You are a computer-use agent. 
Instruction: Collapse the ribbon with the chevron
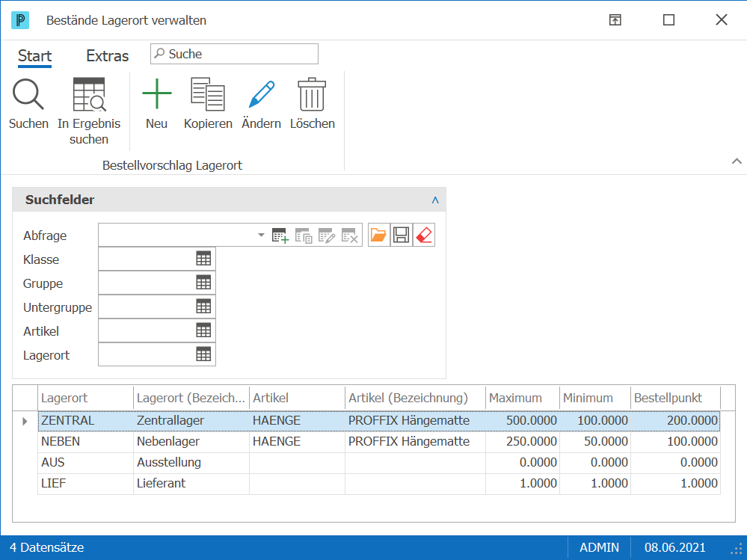click(737, 161)
